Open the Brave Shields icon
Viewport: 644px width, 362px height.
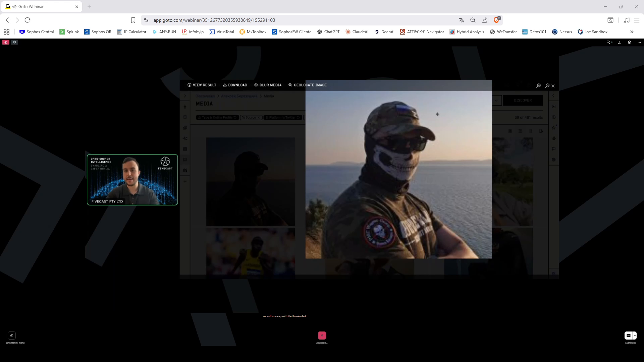pyautogui.click(x=497, y=20)
